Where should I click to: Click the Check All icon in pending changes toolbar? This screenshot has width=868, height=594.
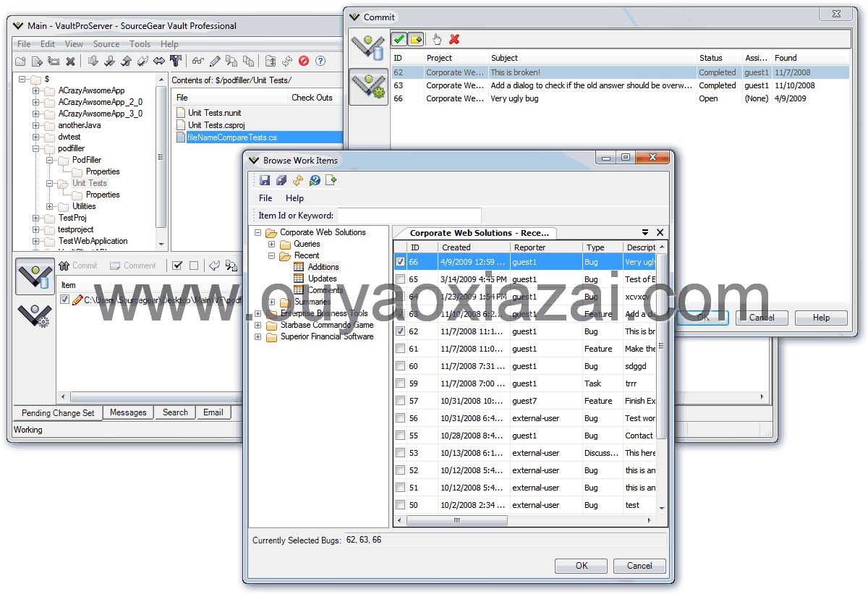coord(177,266)
